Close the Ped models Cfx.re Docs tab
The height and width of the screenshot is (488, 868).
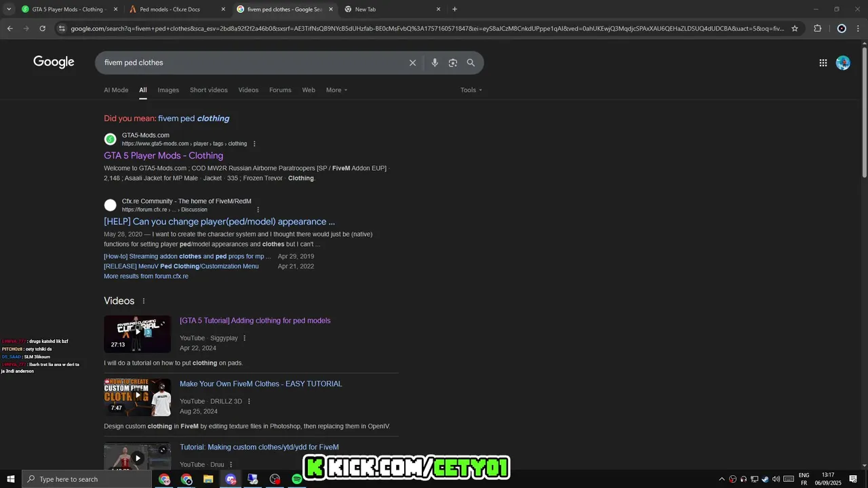[x=223, y=9]
